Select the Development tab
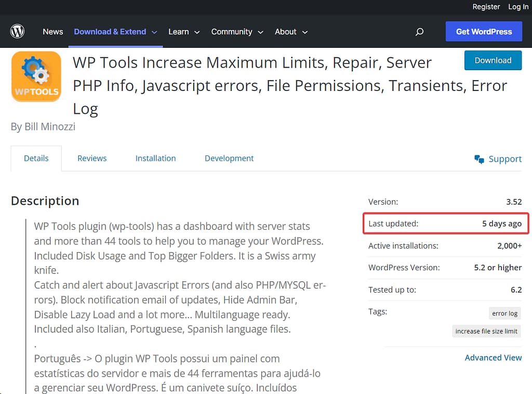The width and height of the screenshot is (532, 394). (x=229, y=158)
